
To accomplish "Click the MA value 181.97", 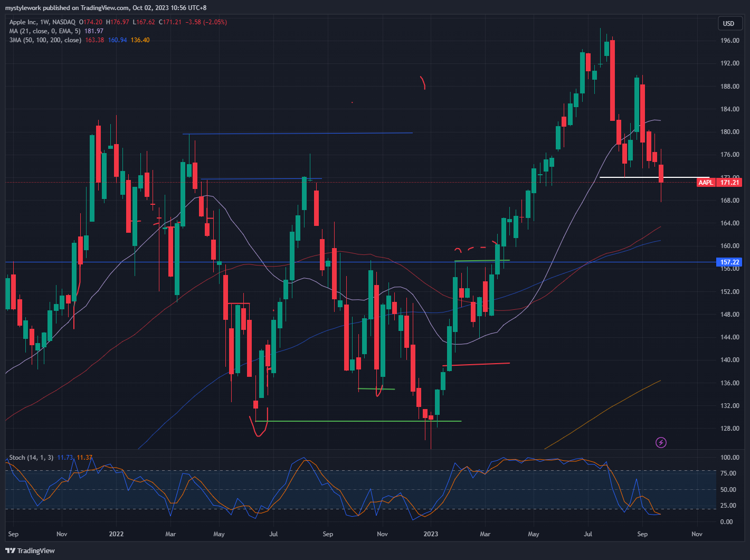I will pos(94,31).
